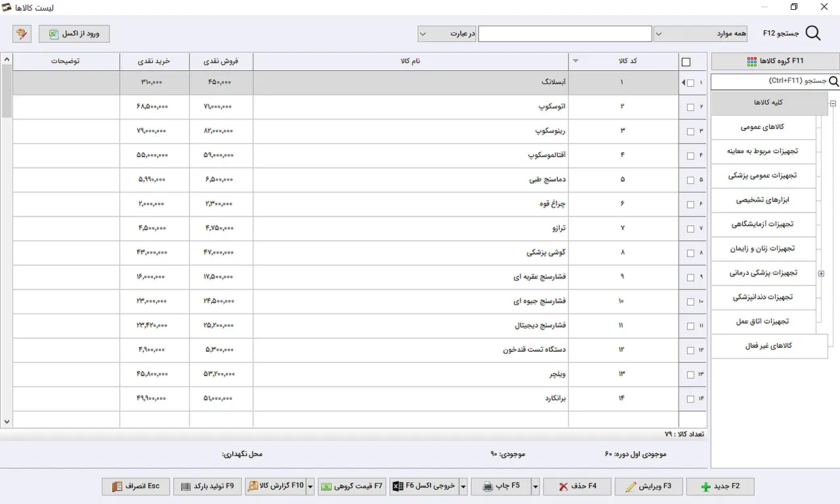Image resolution: width=840 pixels, height=504 pixels.
Task: Sort by نام کالا column header
Action: pyautogui.click(x=411, y=61)
